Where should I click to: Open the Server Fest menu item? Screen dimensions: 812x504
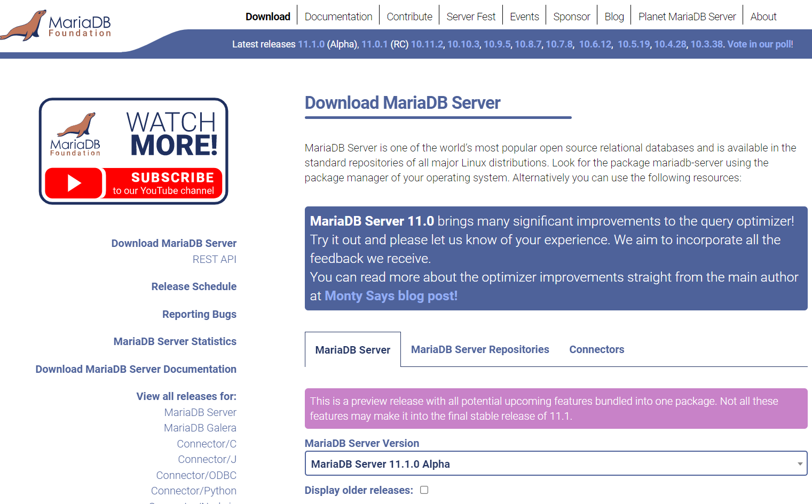(471, 17)
